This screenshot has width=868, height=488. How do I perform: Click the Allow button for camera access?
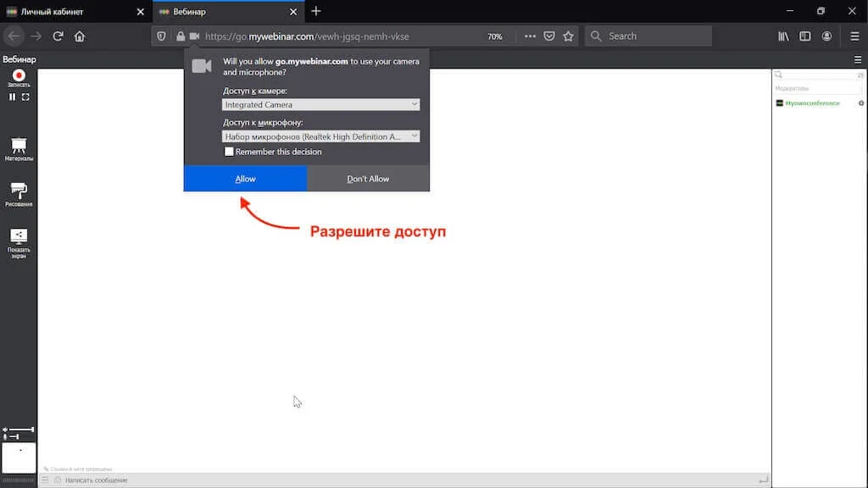pos(244,179)
